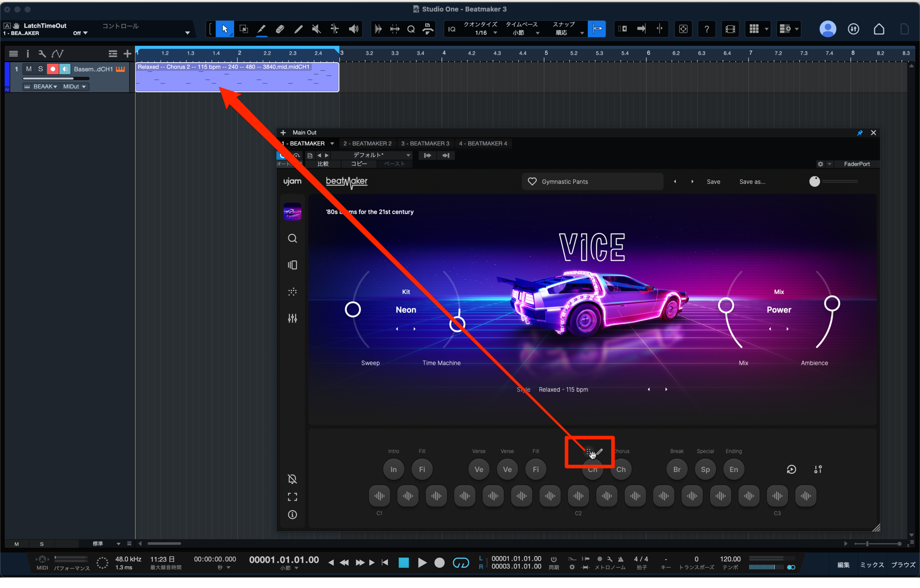Image resolution: width=920 pixels, height=588 pixels.
Task: Click the Beatmaker notifications bell-off icon
Action: click(x=292, y=479)
